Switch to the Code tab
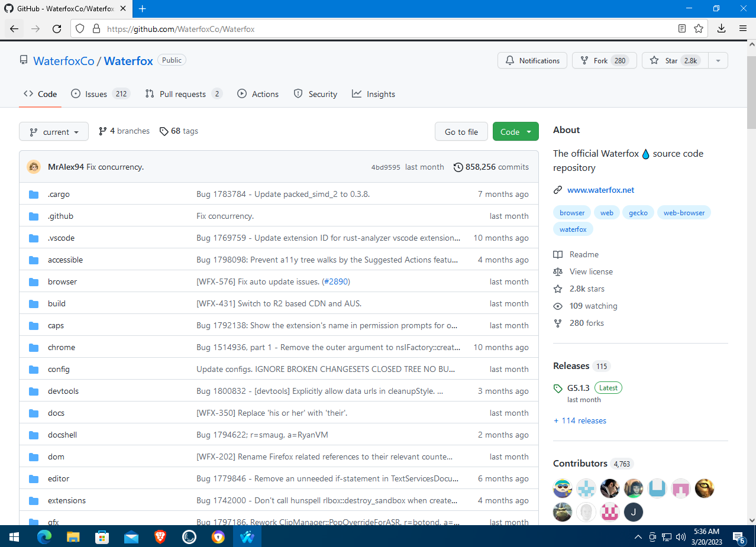 point(40,94)
